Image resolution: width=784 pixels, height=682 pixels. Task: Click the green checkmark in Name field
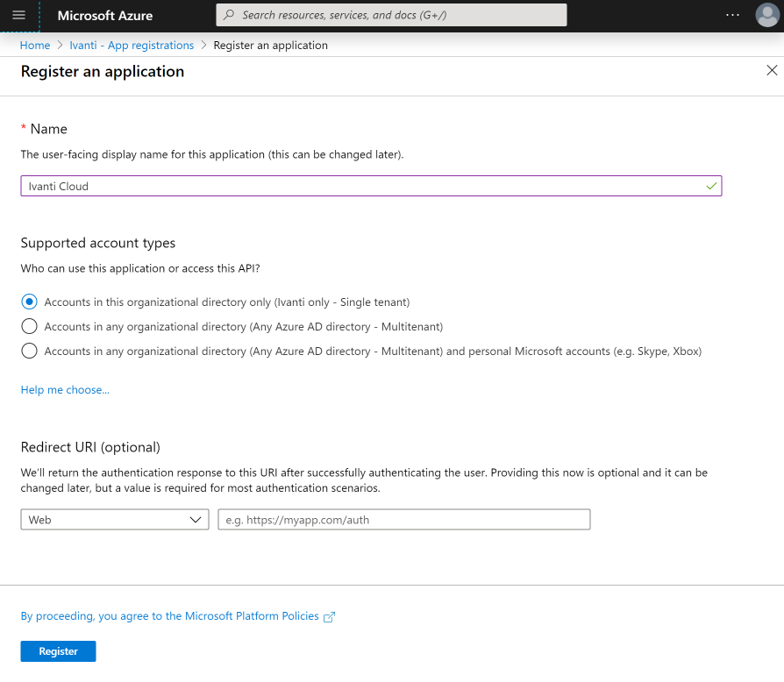point(711,186)
